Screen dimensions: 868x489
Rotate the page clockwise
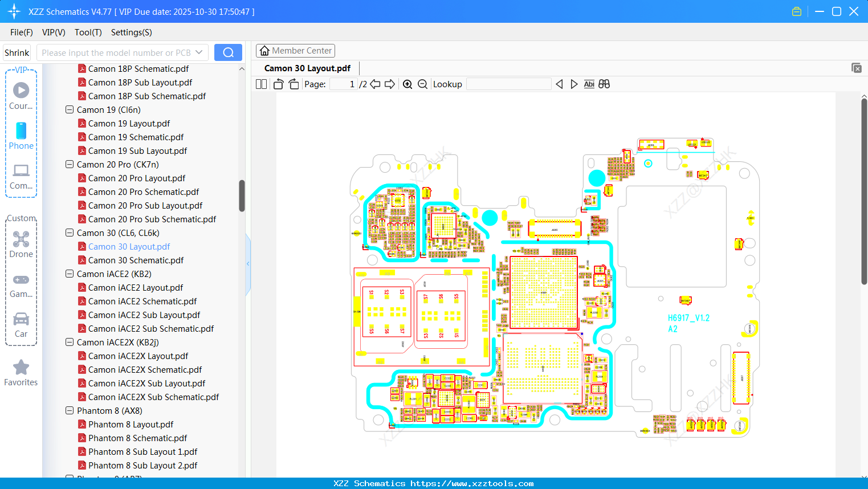[x=294, y=84]
